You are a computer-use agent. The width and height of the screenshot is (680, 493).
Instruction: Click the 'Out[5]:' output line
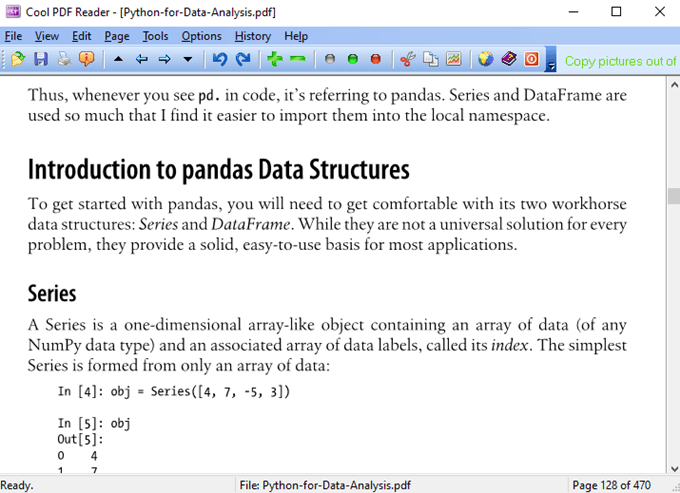point(80,440)
